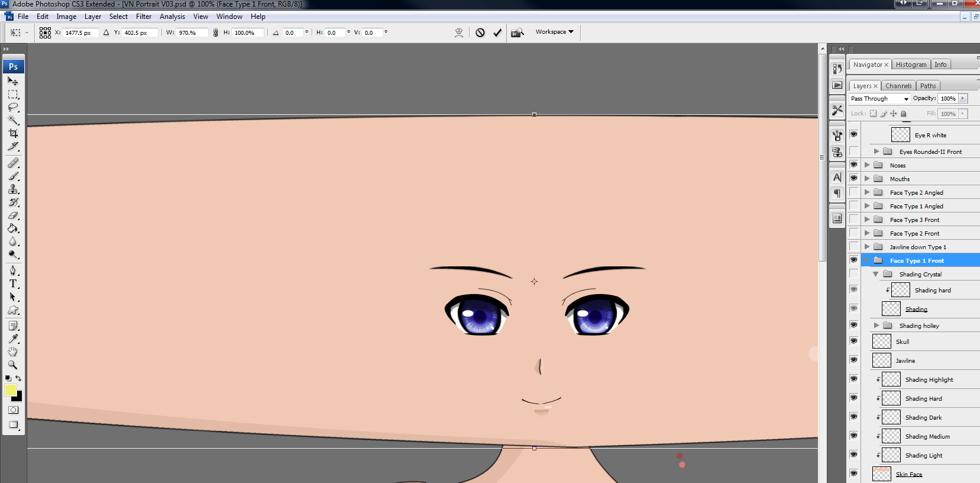Viewport: 980px width, 483px height.
Task: Select the Eyedropper tool
Action: pyautogui.click(x=13, y=339)
